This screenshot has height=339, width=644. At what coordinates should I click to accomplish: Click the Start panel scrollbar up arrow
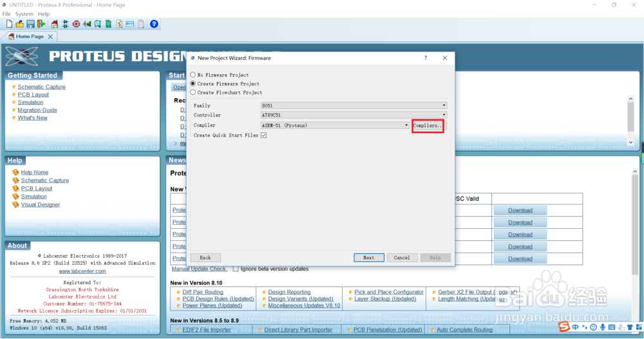(631, 99)
